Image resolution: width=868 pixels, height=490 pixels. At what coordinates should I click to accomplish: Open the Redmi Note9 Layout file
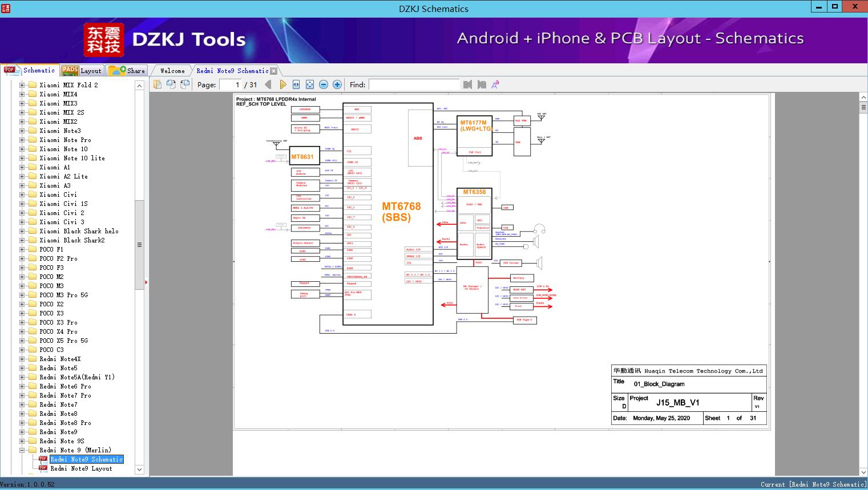tap(81, 468)
